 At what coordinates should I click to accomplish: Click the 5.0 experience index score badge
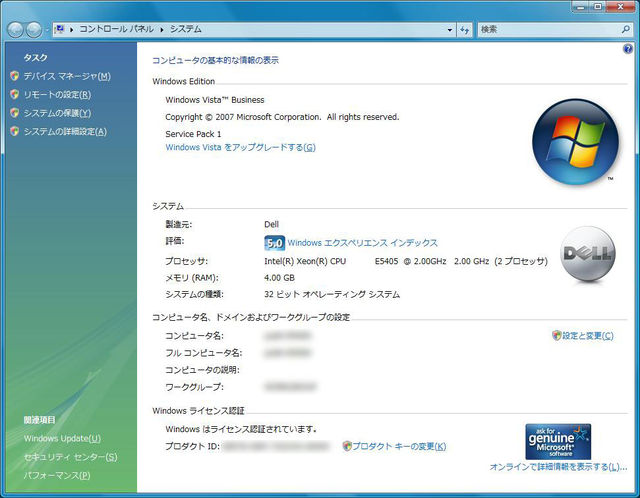coord(274,243)
